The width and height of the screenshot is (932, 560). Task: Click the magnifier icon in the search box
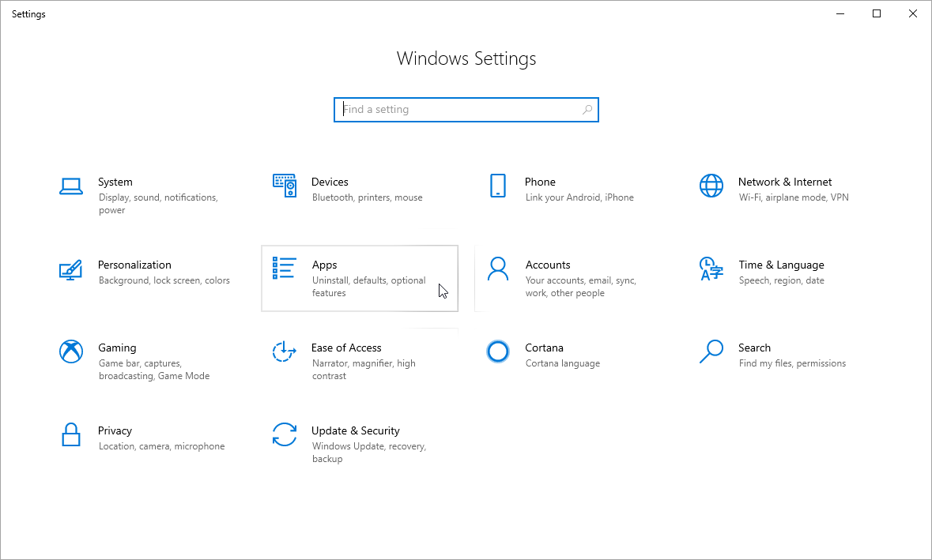point(587,109)
